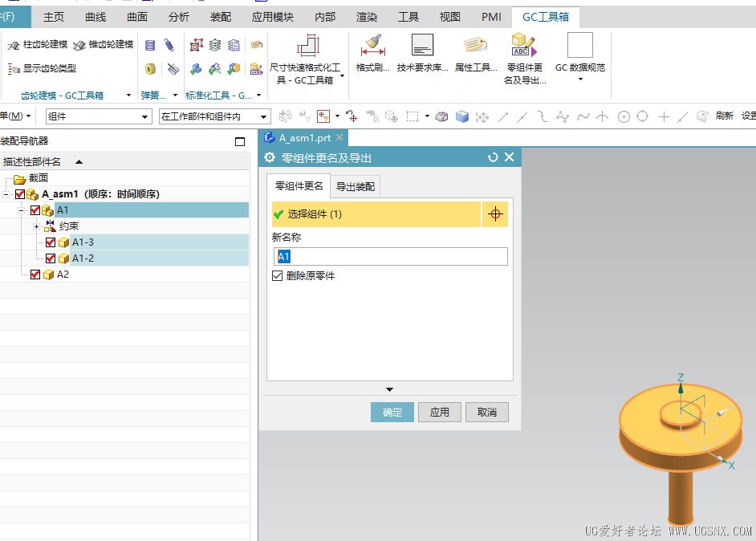Viewport: 756px width, 541px height.
Task: Open the 在工作部件和组件内 scope dropdown
Action: point(214,117)
